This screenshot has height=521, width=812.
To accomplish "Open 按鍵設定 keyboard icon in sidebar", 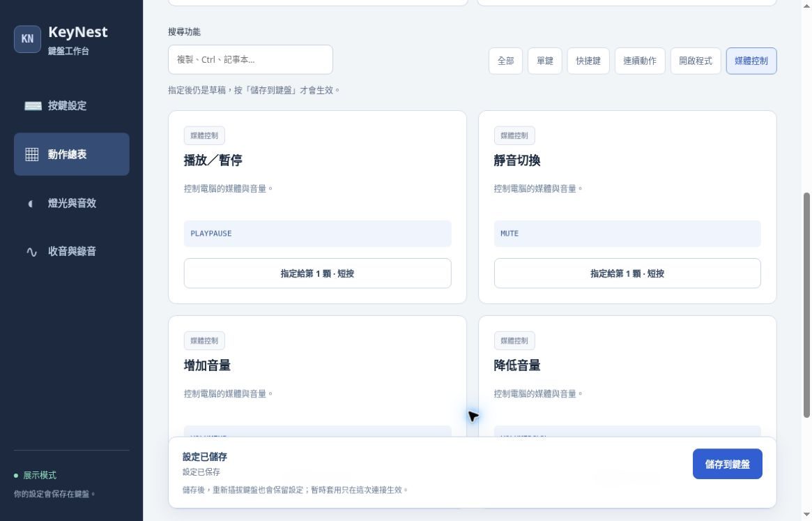I will point(33,106).
